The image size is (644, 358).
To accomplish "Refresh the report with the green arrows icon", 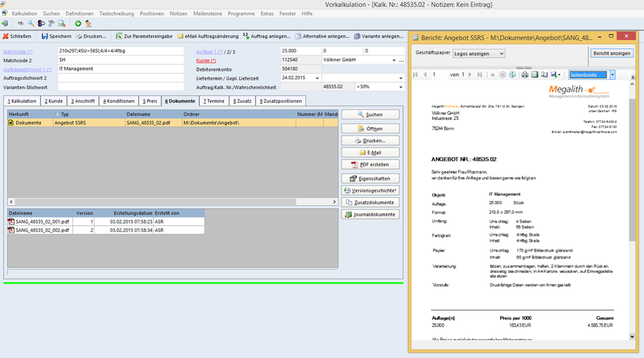I will tap(512, 75).
